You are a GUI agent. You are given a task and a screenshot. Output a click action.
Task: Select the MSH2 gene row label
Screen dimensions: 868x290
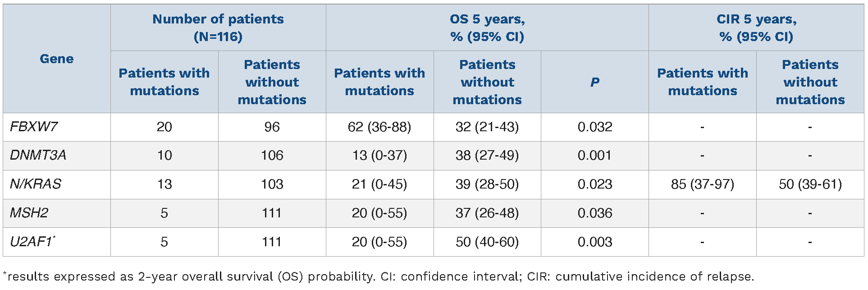pos(29,213)
